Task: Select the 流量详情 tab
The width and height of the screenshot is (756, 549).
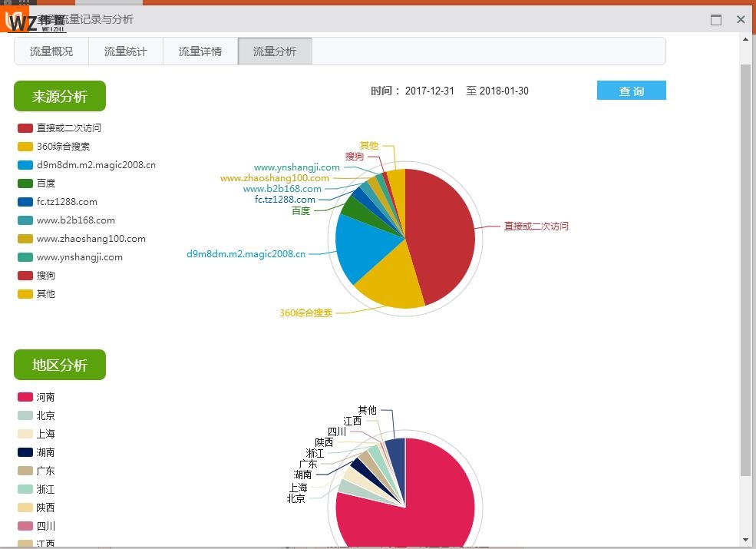Action: pos(200,51)
